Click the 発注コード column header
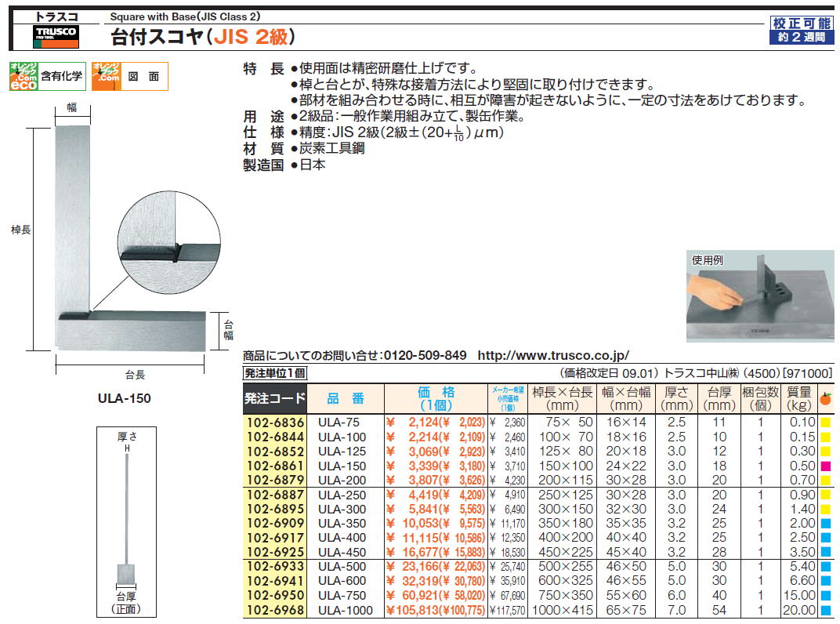 coord(275,398)
